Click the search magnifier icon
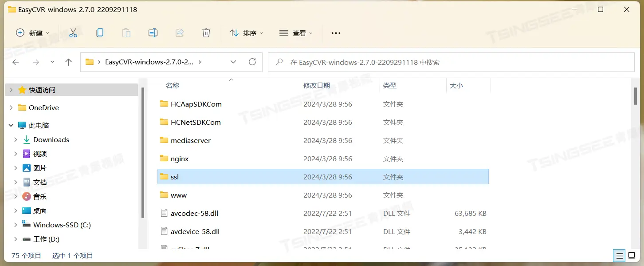 point(279,62)
